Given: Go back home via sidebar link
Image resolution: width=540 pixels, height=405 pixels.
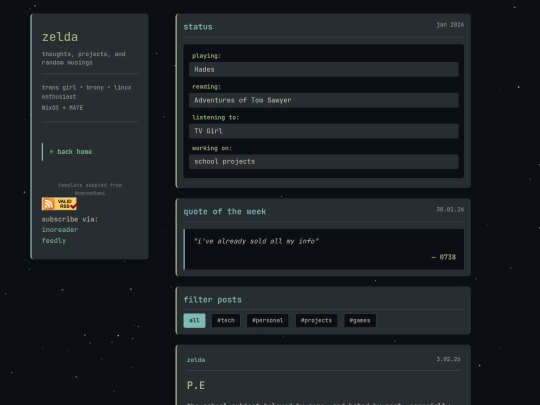Looking at the screenshot, I should 71,152.
